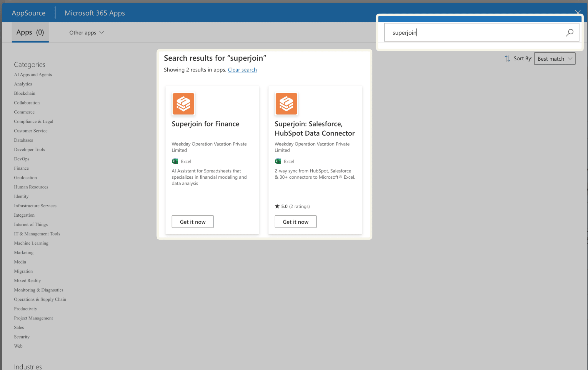
Task: Click Excel icon on Finance card
Action: point(175,161)
